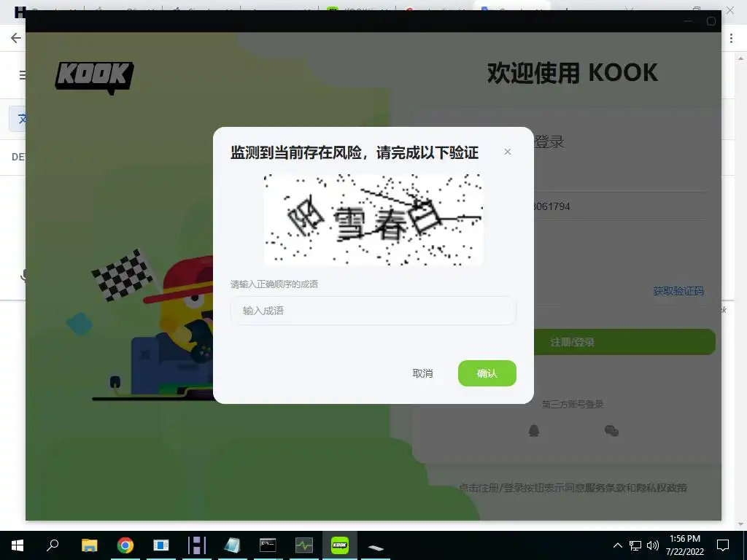Viewport: 747px width, 560px height.
Task: Open Google Chrome from the taskbar
Action: [125, 545]
